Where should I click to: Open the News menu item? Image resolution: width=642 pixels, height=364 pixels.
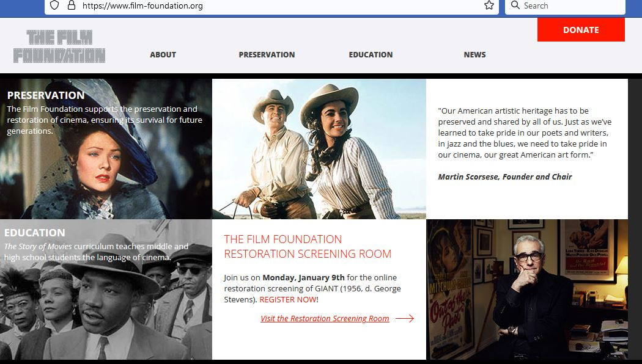tap(474, 55)
